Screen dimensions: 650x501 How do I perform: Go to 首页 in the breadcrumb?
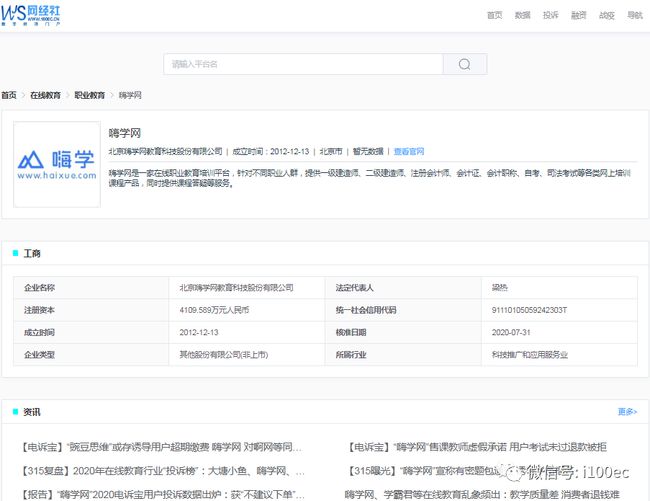point(9,95)
